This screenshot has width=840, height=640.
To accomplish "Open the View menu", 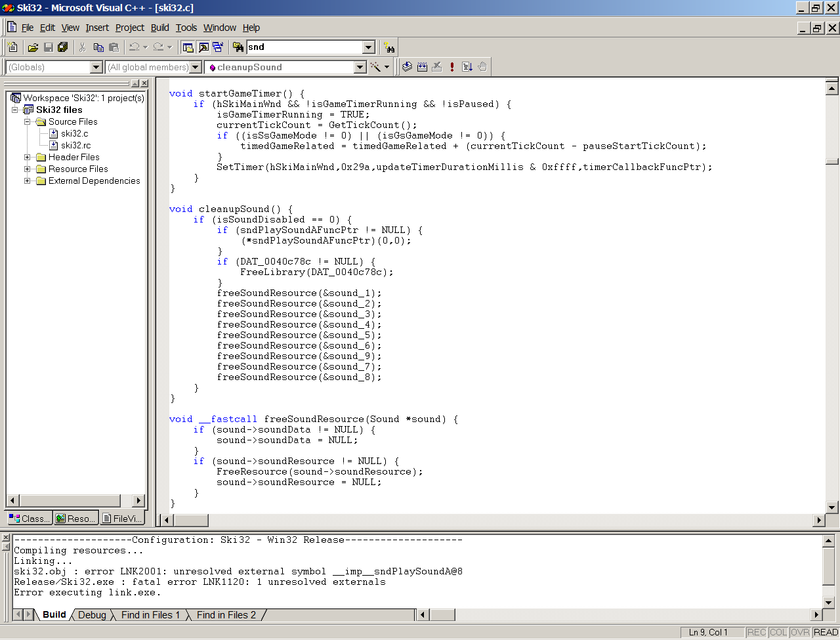I will click(70, 28).
